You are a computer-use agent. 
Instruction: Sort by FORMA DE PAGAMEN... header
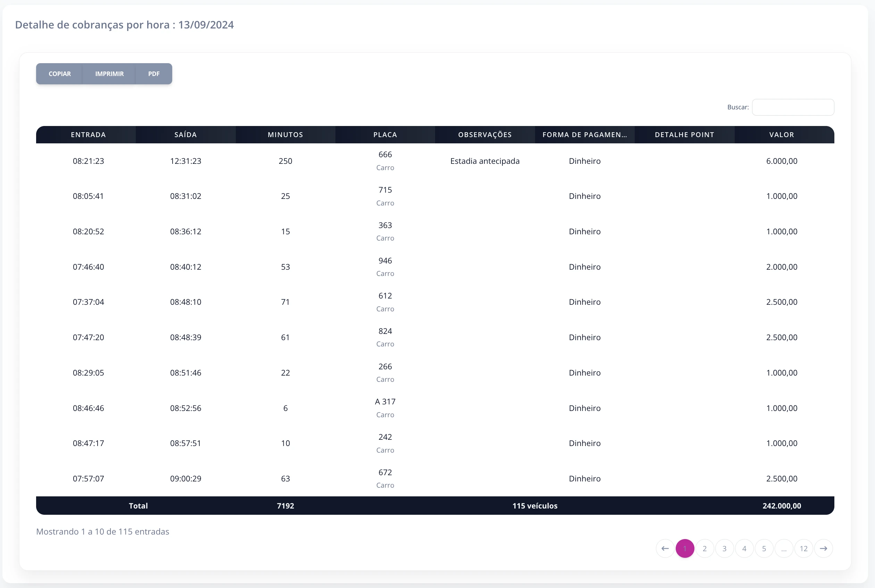tap(585, 135)
